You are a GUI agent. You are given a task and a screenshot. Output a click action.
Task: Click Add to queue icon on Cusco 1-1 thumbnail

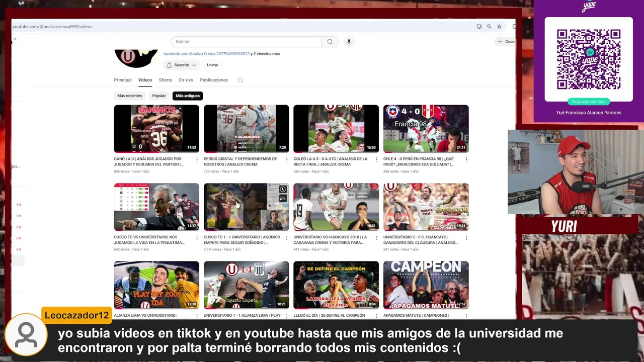(283, 199)
